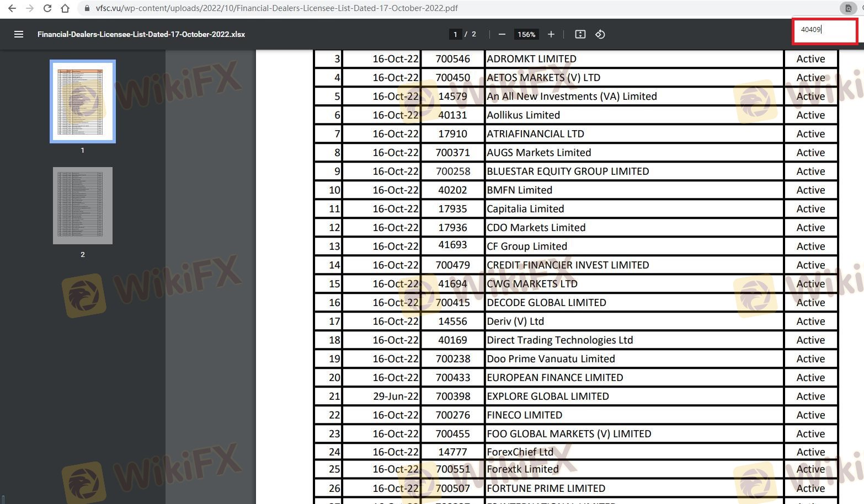Click the PDF file name title
864x504 pixels.
pyautogui.click(x=141, y=34)
